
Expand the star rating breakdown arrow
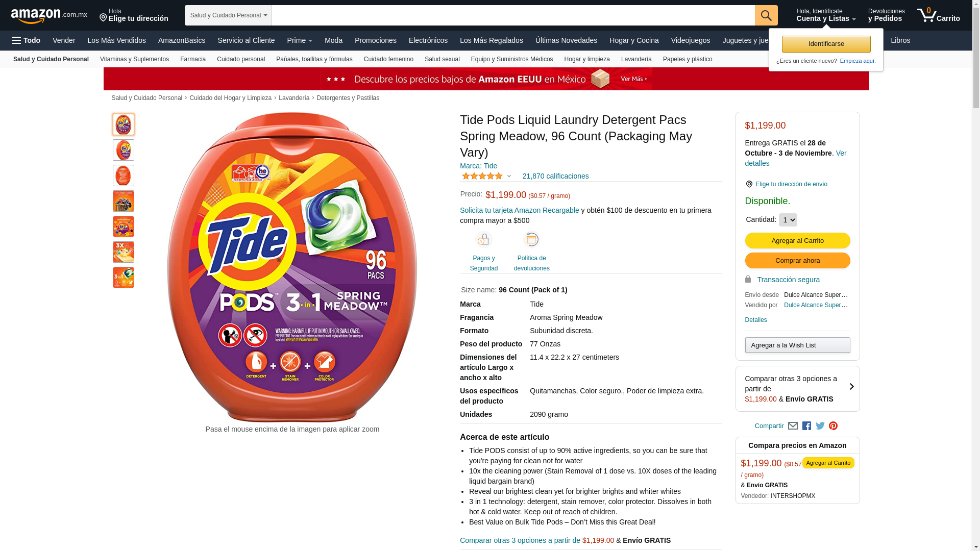coord(509,176)
